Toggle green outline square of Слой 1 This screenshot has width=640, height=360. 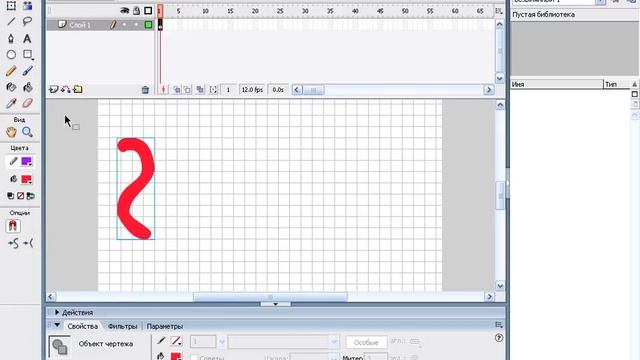tap(149, 25)
